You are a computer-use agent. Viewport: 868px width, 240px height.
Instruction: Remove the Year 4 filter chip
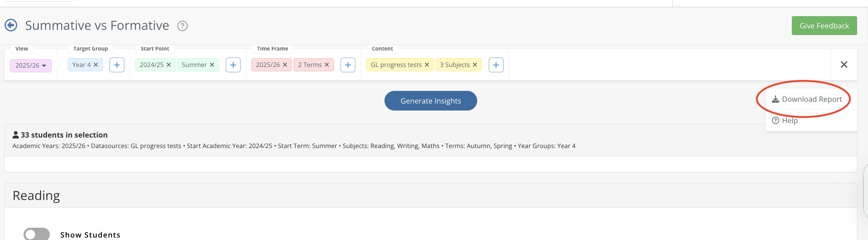click(96, 65)
